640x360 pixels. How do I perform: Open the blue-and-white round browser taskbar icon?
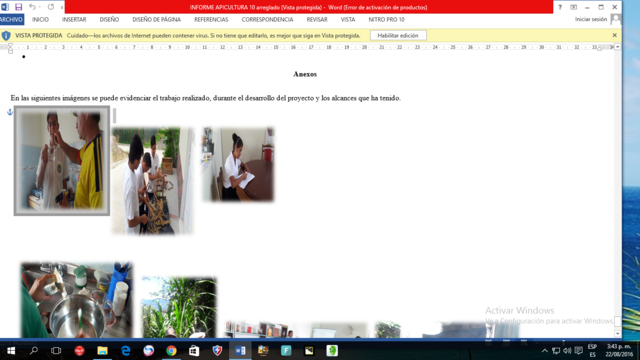point(149,351)
